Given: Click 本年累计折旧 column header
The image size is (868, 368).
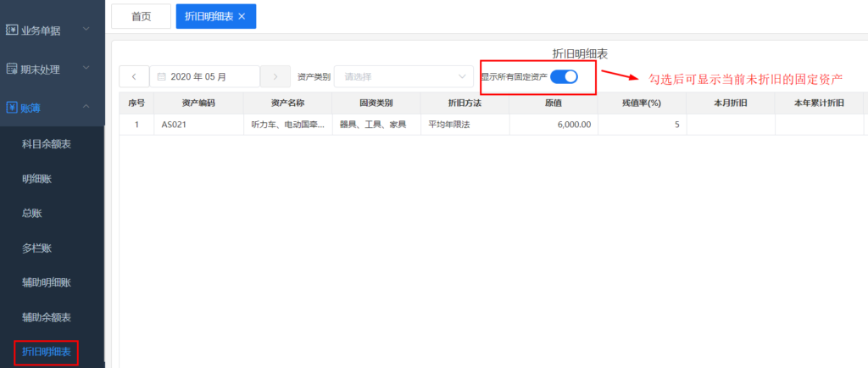Looking at the screenshot, I should pyautogui.click(x=820, y=103).
